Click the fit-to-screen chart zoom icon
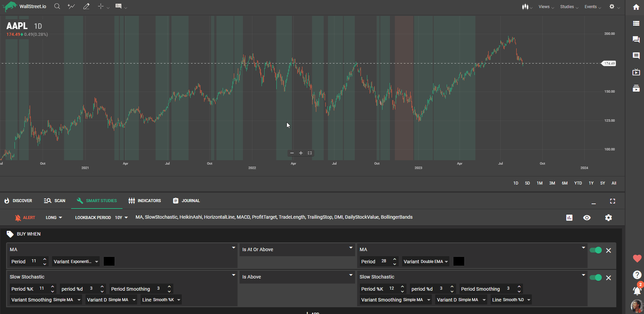 click(309, 153)
